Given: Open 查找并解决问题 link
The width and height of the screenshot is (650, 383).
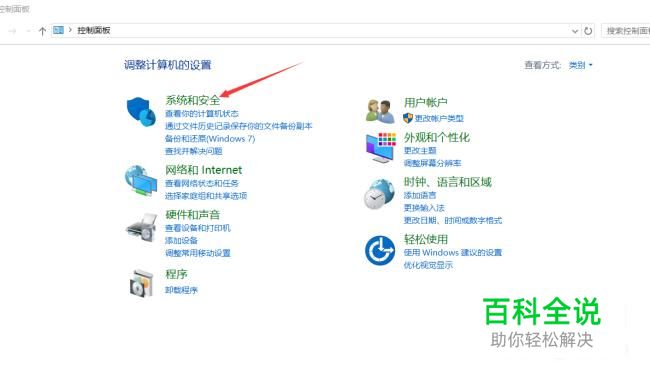Looking at the screenshot, I should 194,151.
